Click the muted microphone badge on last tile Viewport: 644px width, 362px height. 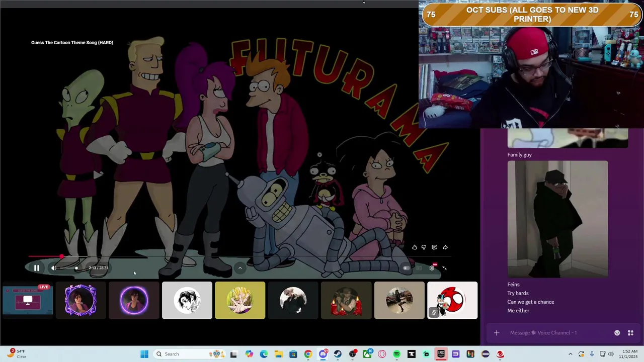434,313
